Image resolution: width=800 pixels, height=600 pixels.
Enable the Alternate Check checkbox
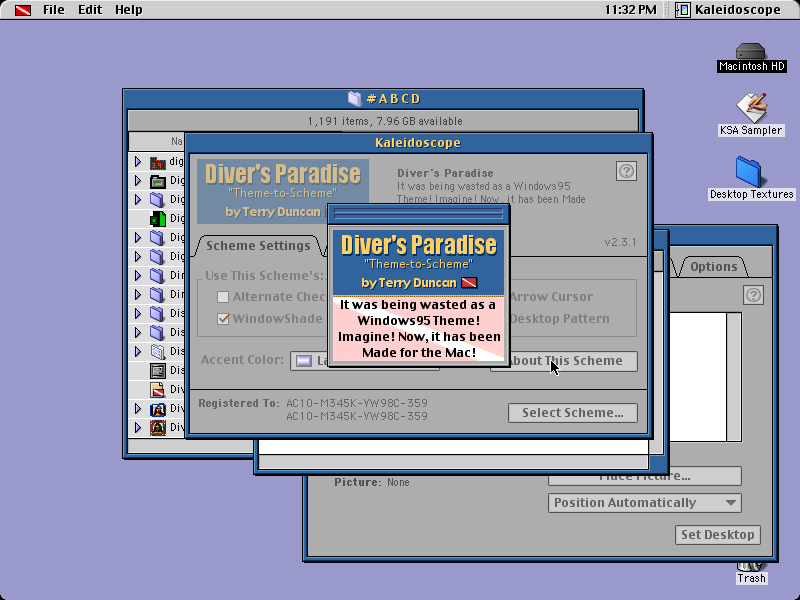[x=223, y=297]
